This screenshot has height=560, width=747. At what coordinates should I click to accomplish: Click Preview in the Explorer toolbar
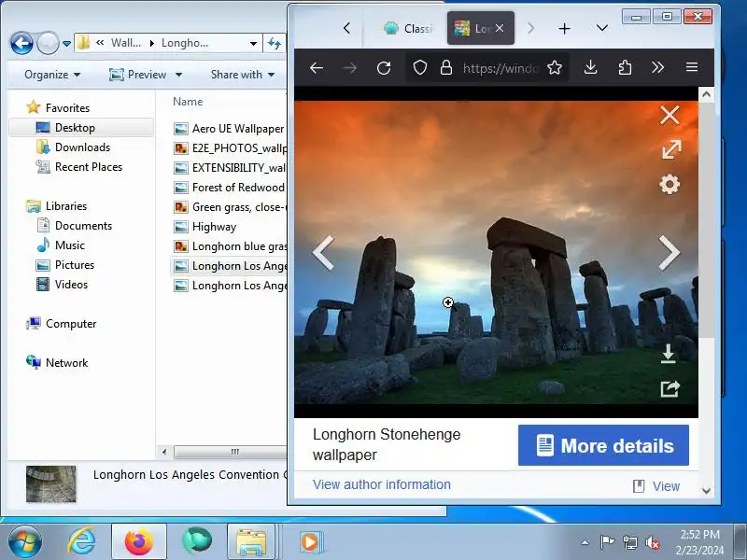[137, 75]
